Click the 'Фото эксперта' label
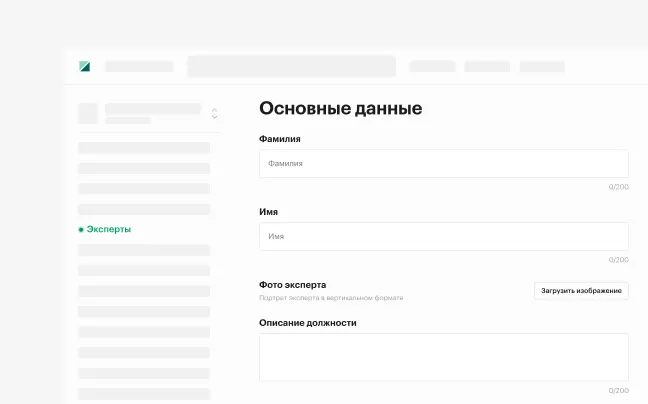Image resolution: width=648 pixels, height=404 pixels. (293, 285)
